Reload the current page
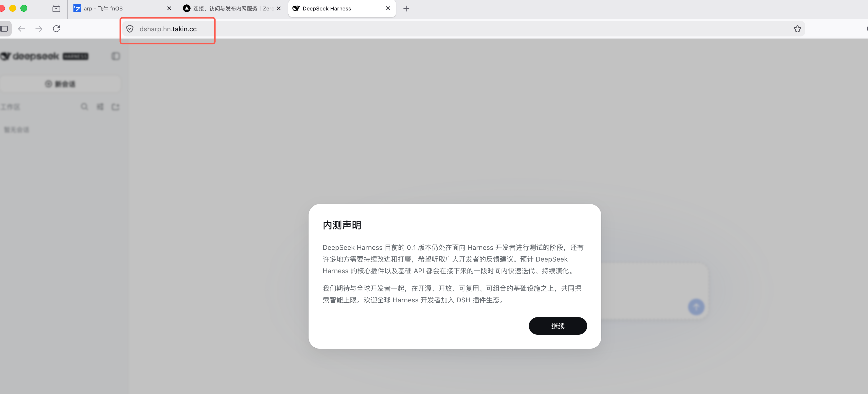Viewport: 868px width, 394px height. coord(57,29)
